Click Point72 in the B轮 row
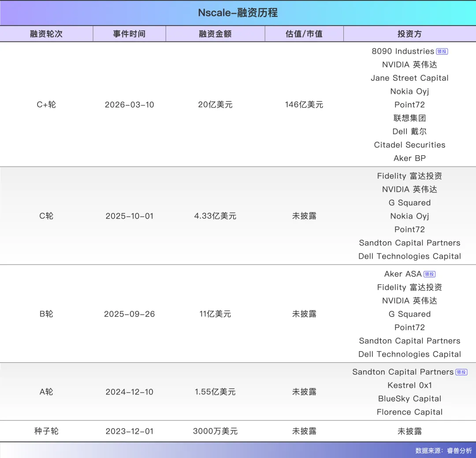This screenshot has height=458, width=476. tap(409, 328)
